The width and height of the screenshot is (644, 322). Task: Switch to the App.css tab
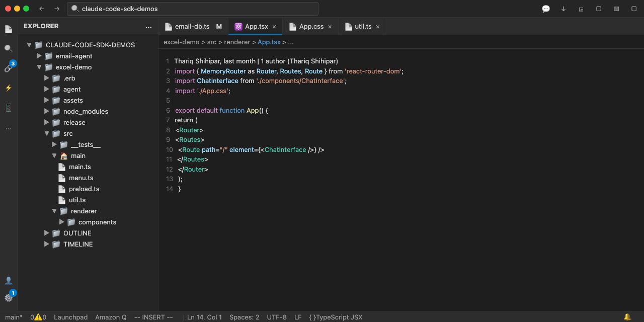click(x=311, y=27)
